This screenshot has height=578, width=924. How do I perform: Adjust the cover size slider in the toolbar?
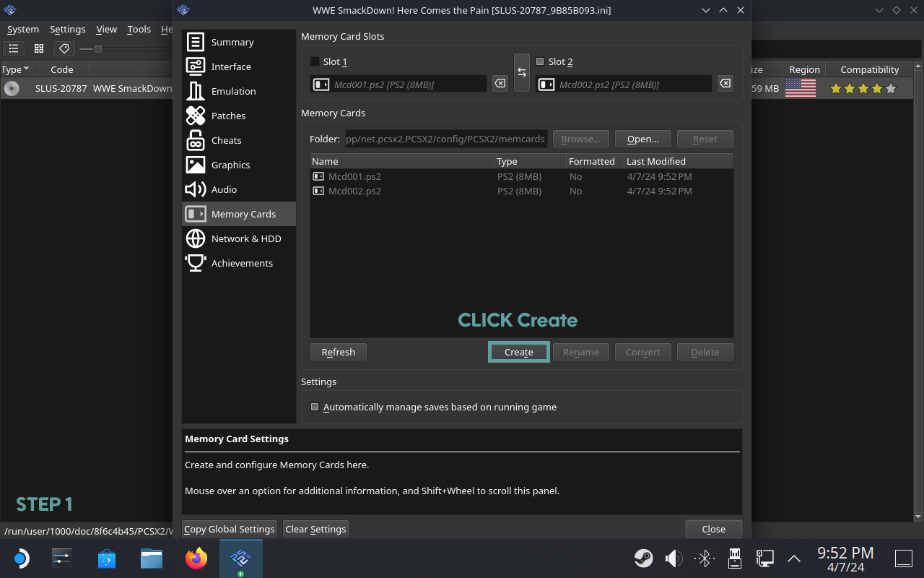point(97,48)
